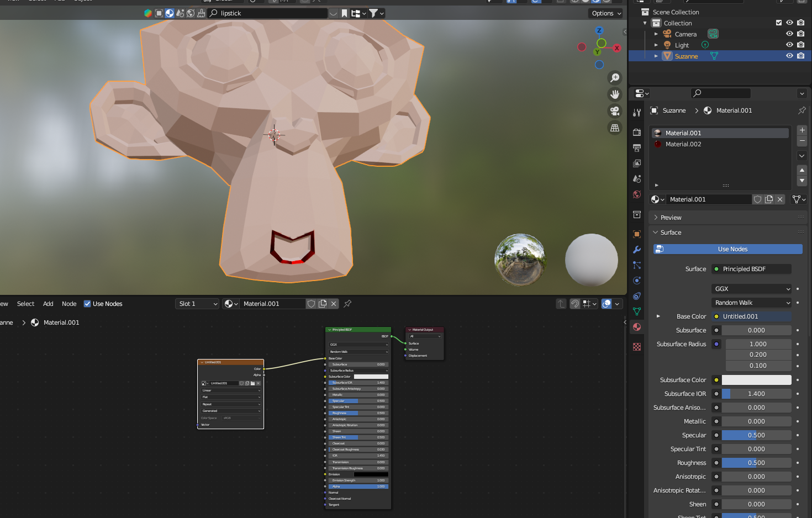
Task: Hide Light in viewport via eye icon
Action: [x=789, y=45]
